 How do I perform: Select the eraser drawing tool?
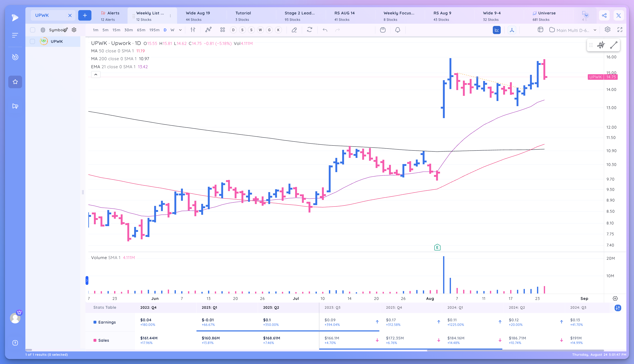294,30
